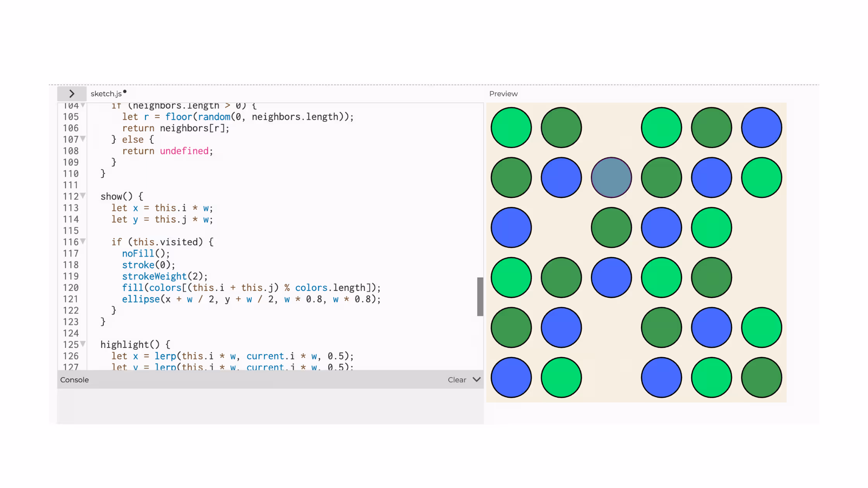868x488 pixels.
Task: Click the Preview panel label
Action: (503, 94)
